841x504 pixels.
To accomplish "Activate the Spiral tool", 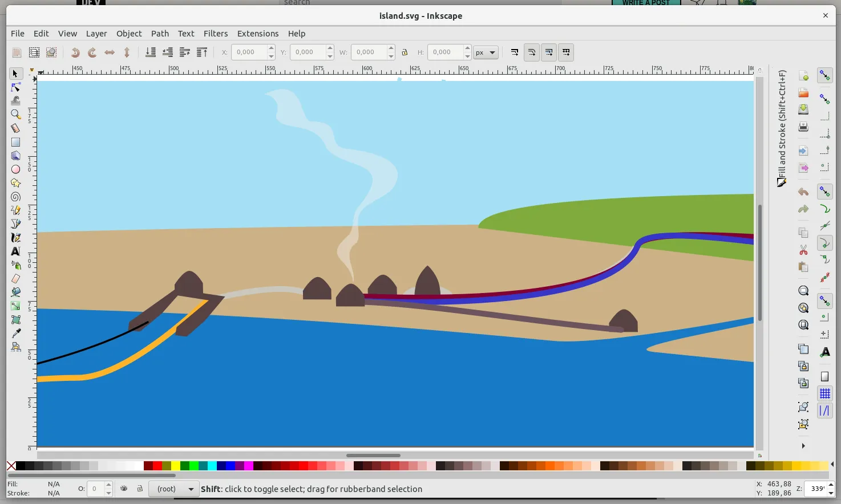I will coord(15,197).
